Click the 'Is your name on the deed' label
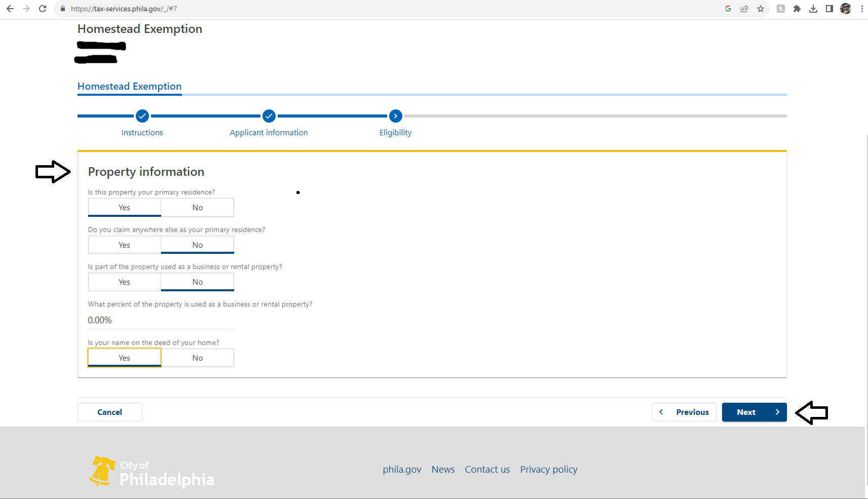This screenshot has height=499, width=868. (154, 343)
